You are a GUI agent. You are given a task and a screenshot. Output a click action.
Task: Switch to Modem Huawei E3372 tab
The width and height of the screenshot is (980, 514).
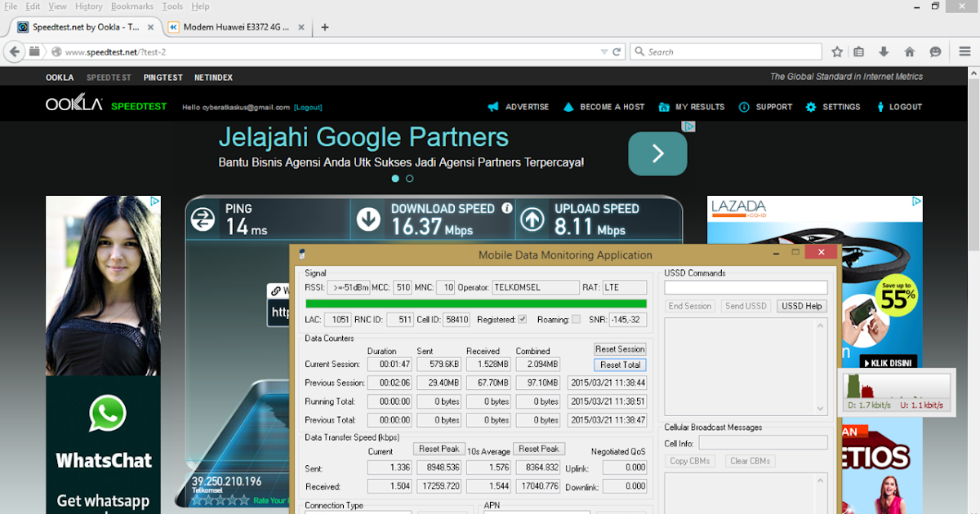point(236,27)
